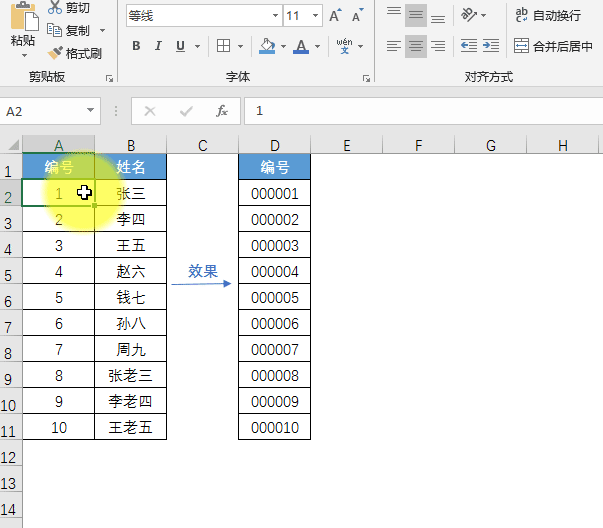Open text orientation tool
Image resolution: width=603 pixels, height=528 pixels.
pos(469,15)
